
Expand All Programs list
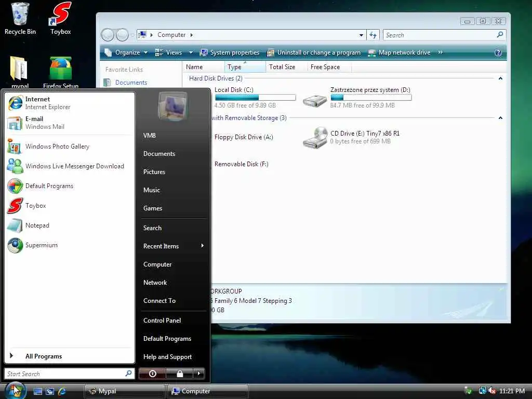tap(70, 356)
